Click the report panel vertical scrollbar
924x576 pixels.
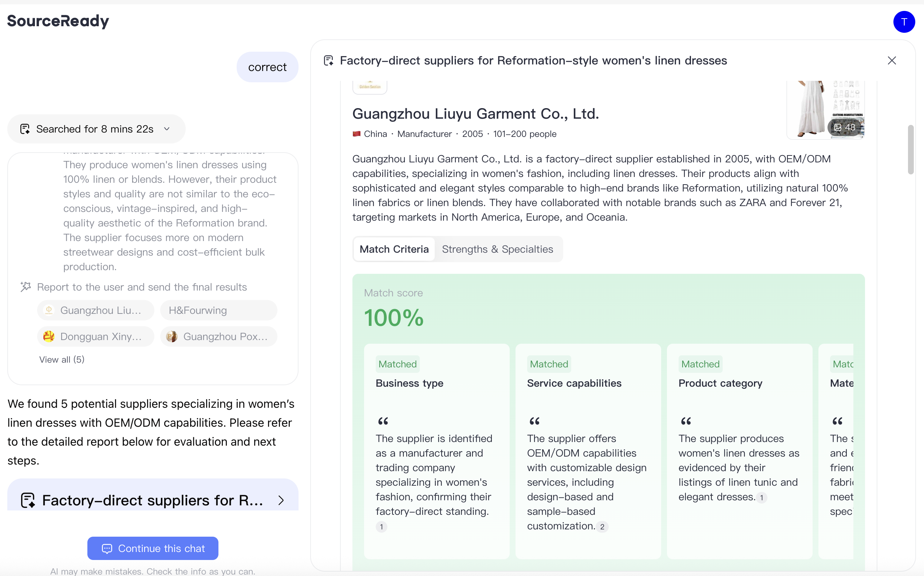pyautogui.click(x=911, y=149)
